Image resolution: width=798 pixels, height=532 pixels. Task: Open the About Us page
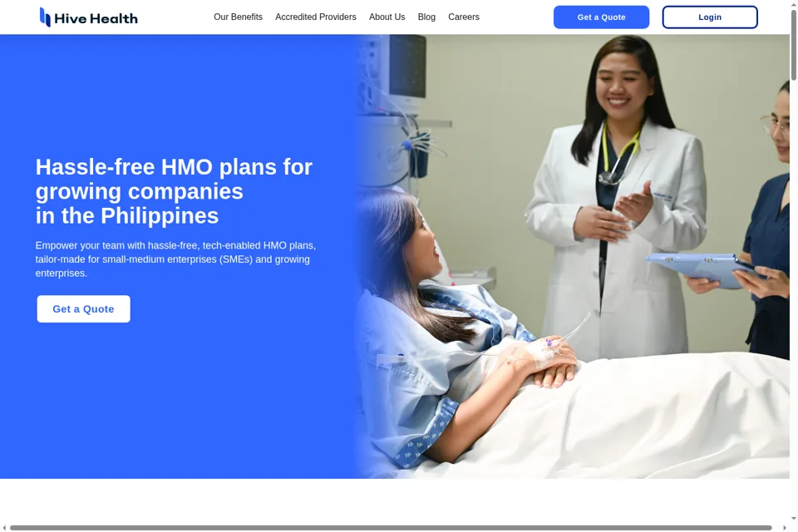pyautogui.click(x=387, y=17)
